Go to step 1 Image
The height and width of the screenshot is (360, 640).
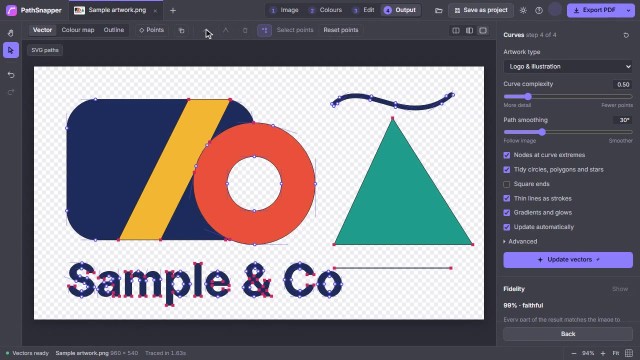pos(284,10)
